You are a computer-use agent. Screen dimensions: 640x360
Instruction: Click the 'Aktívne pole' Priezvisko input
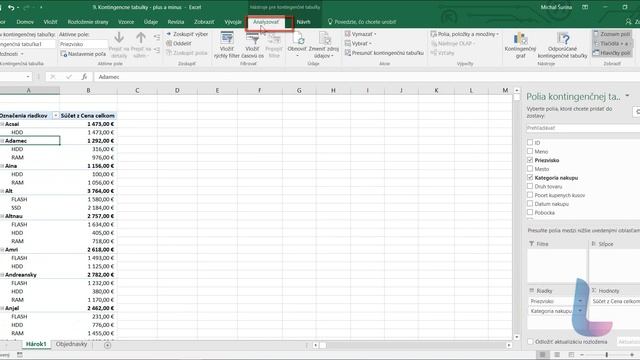point(83,44)
